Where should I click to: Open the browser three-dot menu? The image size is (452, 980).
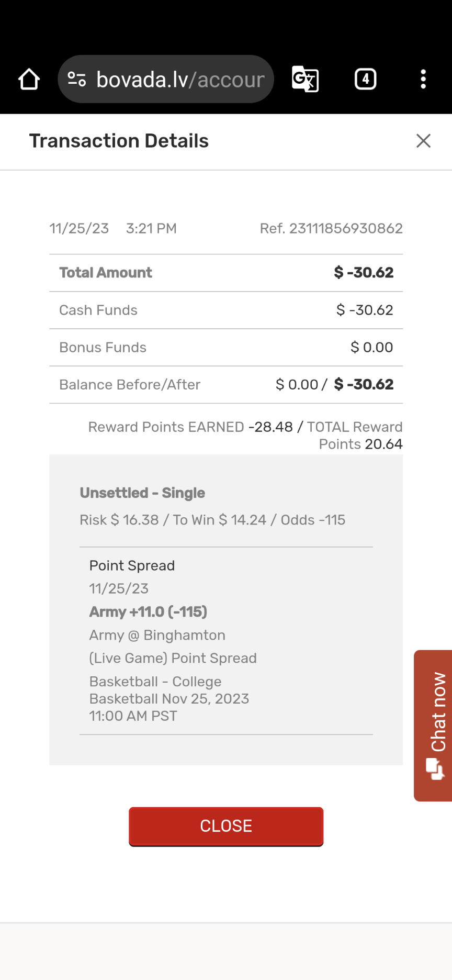[423, 80]
